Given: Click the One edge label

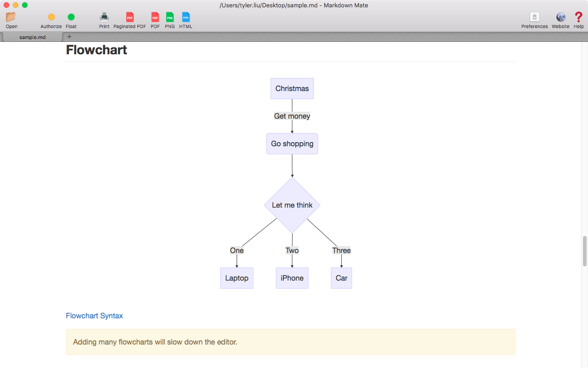Looking at the screenshot, I should (x=237, y=250).
